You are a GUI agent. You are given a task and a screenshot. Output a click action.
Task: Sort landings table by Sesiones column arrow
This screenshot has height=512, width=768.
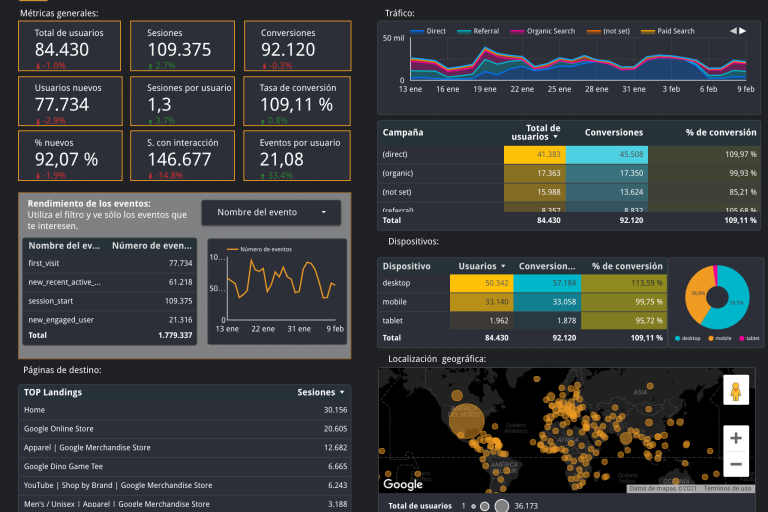click(343, 392)
